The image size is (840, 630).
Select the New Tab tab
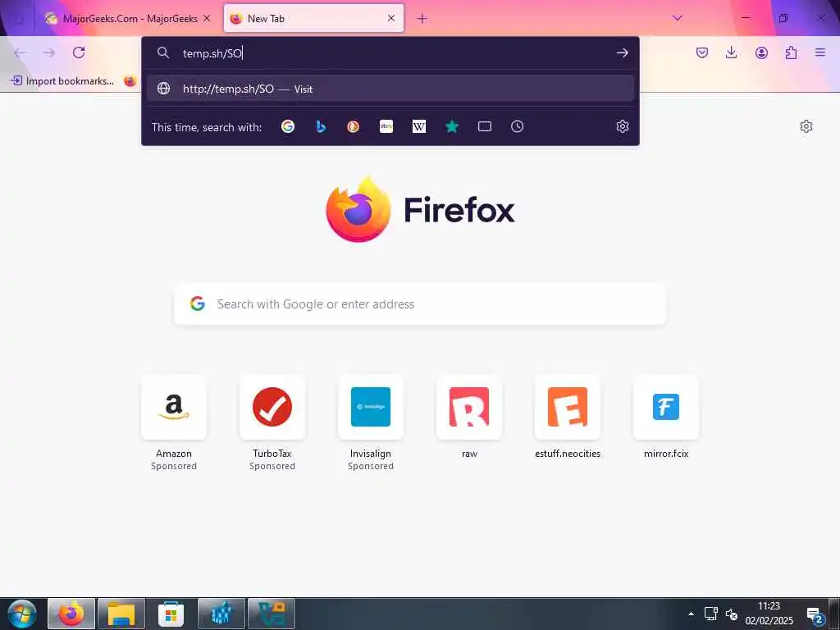[313, 18]
